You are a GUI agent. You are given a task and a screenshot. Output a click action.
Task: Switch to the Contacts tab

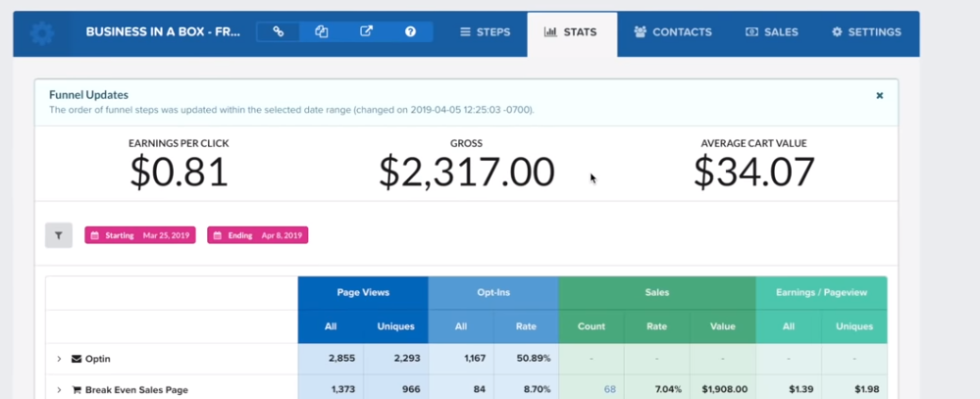coord(673,31)
